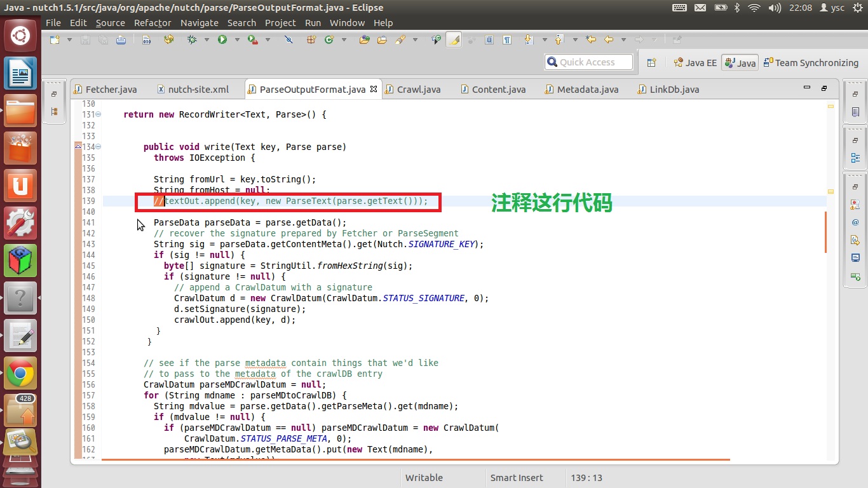Click the New file toolbar icon

[x=55, y=39]
